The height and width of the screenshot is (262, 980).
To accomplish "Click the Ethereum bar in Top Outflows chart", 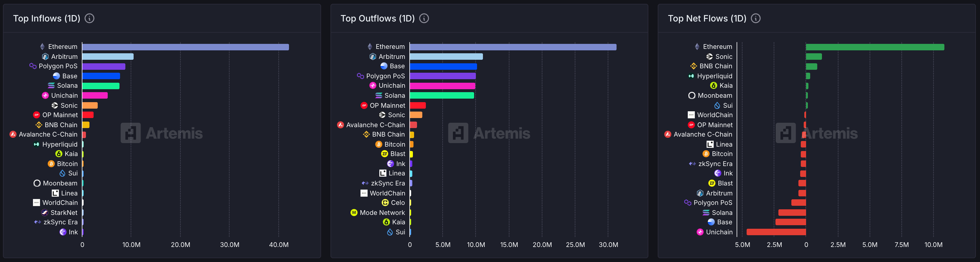I will [513, 47].
